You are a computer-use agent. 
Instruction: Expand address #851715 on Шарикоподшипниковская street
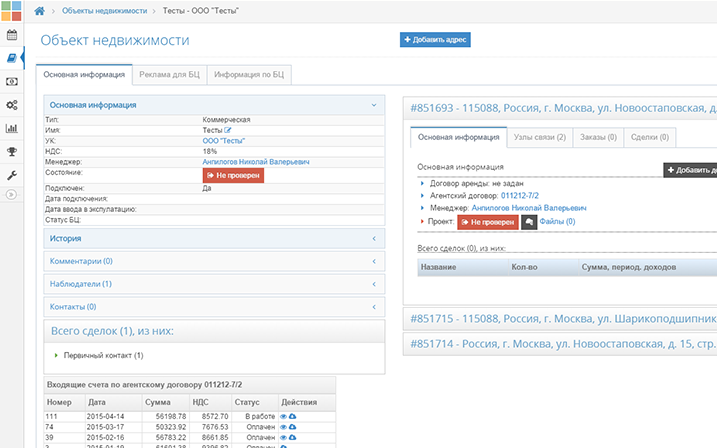click(x=560, y=319)
